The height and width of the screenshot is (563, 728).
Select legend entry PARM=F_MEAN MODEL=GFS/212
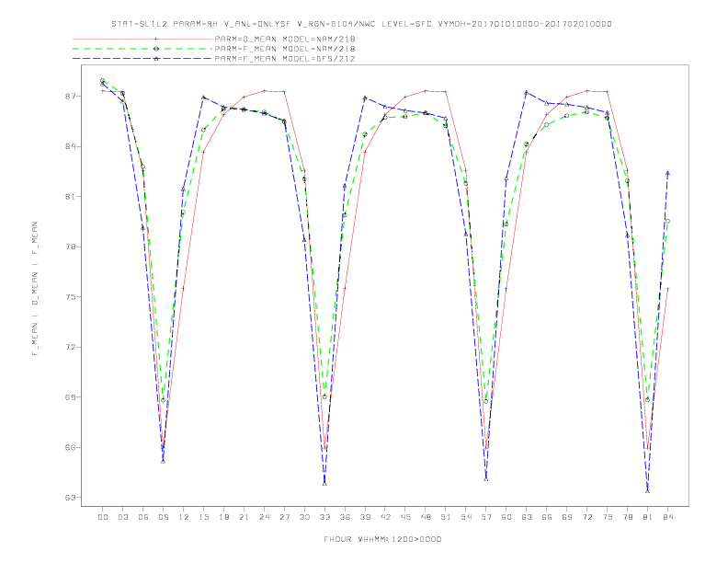pyautogui.click(x=285, y=59)
